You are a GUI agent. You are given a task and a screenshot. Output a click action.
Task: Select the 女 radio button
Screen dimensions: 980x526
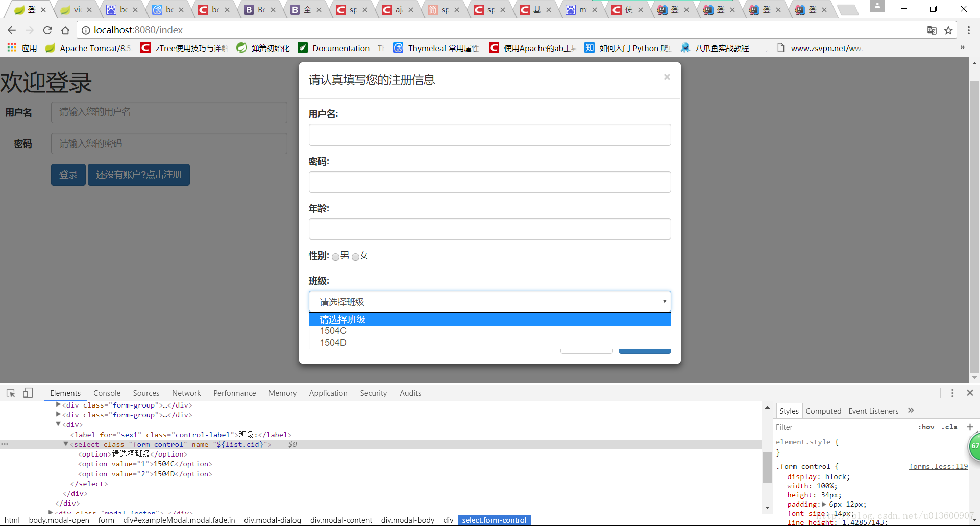pyautogui.click(x=355, y=257)
